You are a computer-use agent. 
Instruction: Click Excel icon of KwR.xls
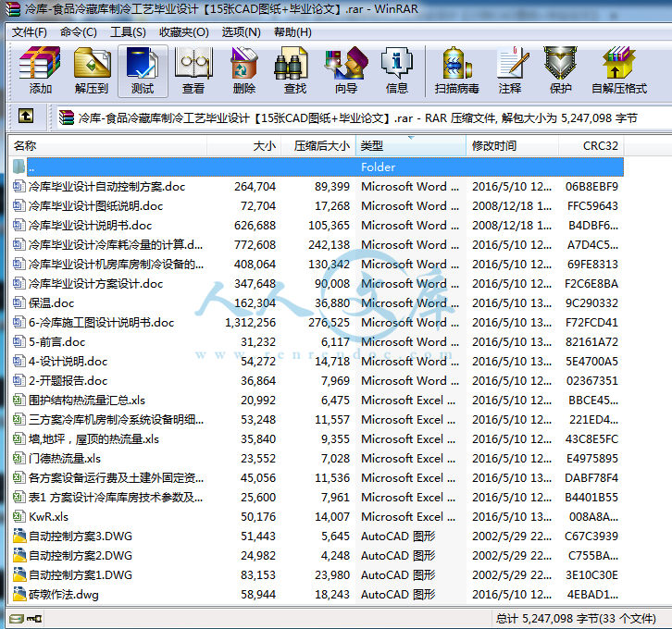click(x=19, y=516)
